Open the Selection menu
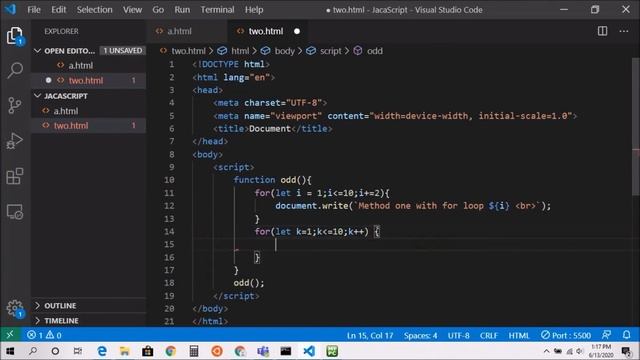This screenshot has width=640, height=360. [94, 9]
